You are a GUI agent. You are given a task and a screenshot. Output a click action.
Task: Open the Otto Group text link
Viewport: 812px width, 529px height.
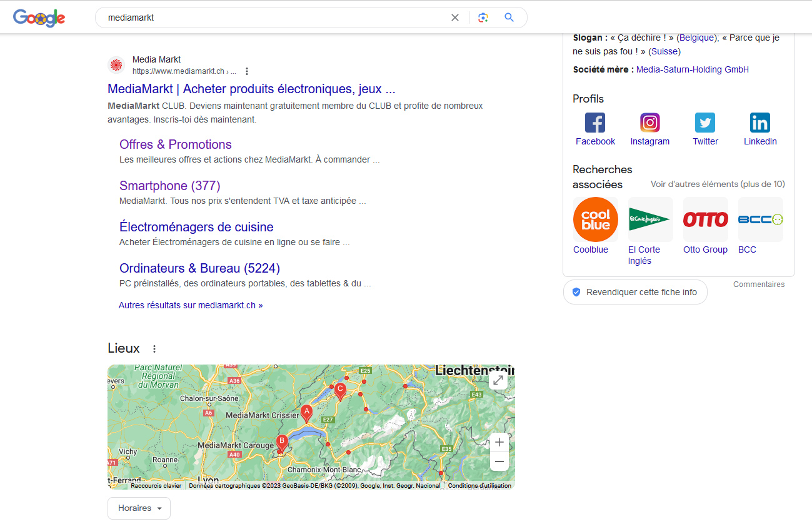(x=705, y=249)
